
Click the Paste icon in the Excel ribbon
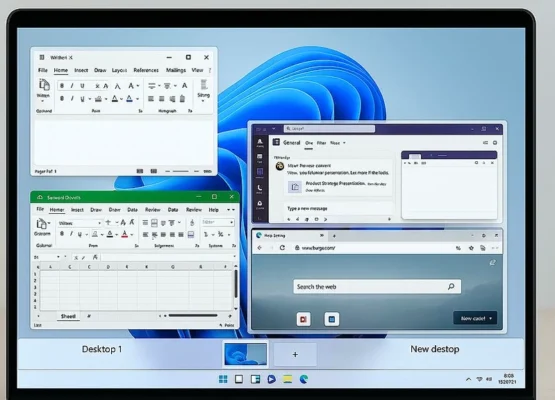pos(41,224)
